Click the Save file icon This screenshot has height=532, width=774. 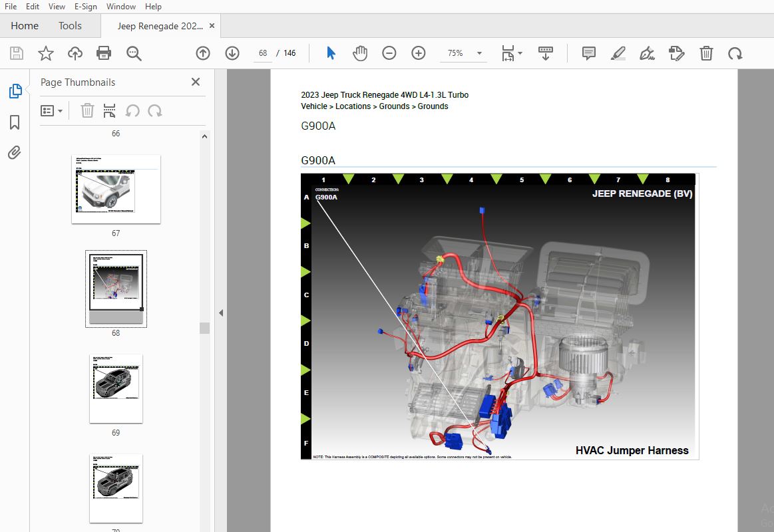16,53
